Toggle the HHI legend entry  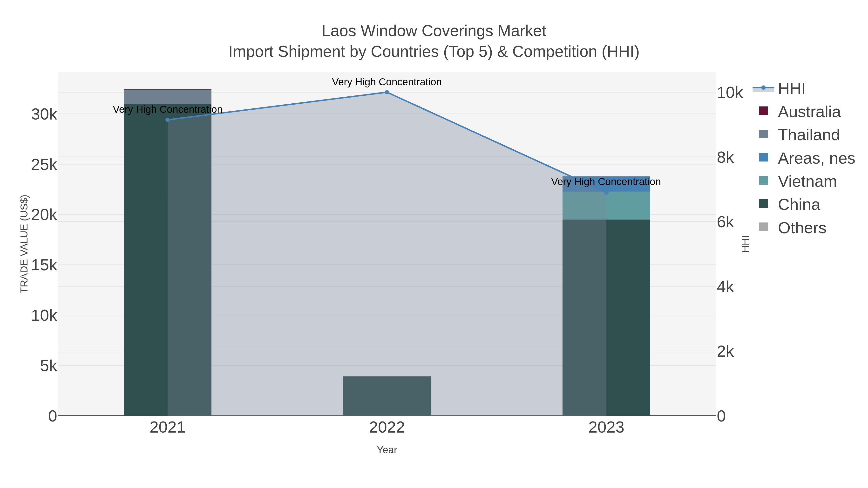[x=779, y=89]
